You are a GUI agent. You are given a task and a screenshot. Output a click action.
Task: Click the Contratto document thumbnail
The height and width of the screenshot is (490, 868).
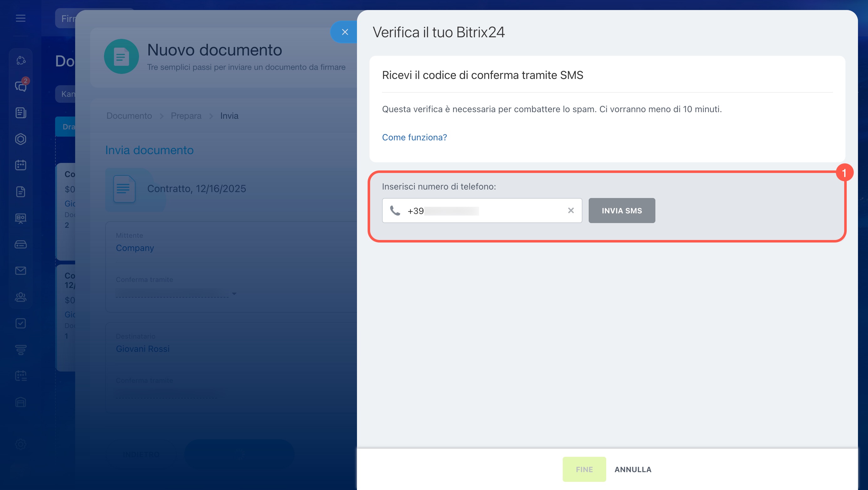click(124, 189)
